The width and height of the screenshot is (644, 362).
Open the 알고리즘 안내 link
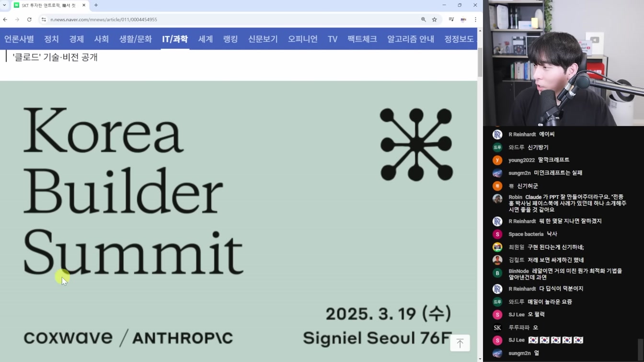click(x=411, y=39)
